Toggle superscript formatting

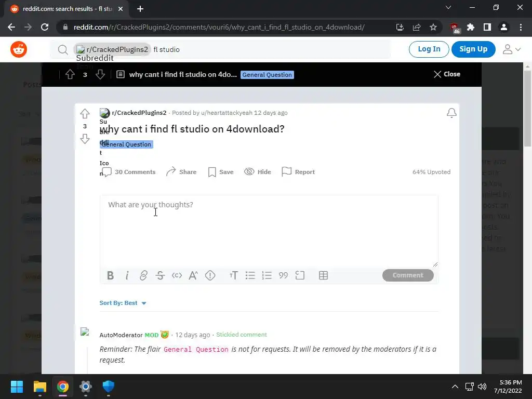193,275
